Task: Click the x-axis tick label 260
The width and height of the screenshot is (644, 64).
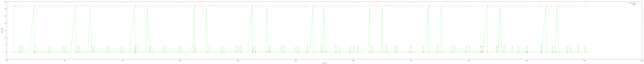Action: coord(585,61)
